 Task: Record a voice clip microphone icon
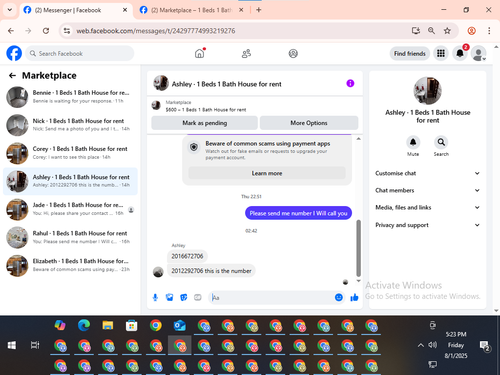pos(155,297)
